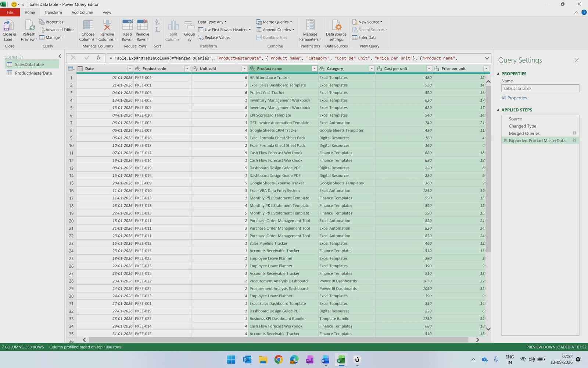Screen dimensions: 588x368
Task: Open the Unit sold column filter dropdown
Action: click(x=244, y=68)
